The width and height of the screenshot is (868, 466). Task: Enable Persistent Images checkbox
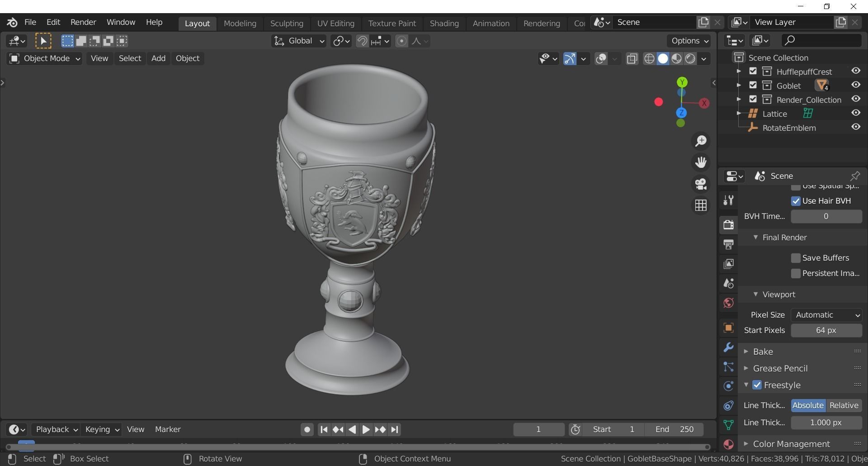pos(796,273)
